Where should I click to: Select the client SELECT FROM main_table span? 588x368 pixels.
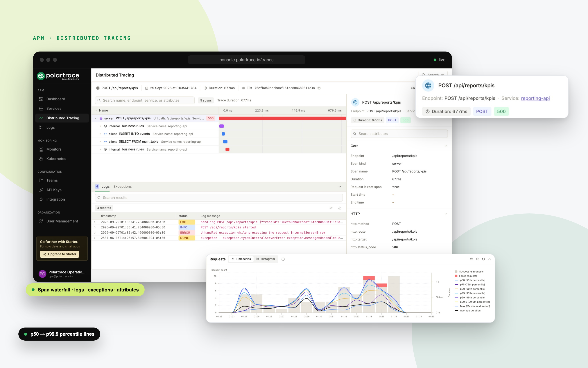[155, 142]
